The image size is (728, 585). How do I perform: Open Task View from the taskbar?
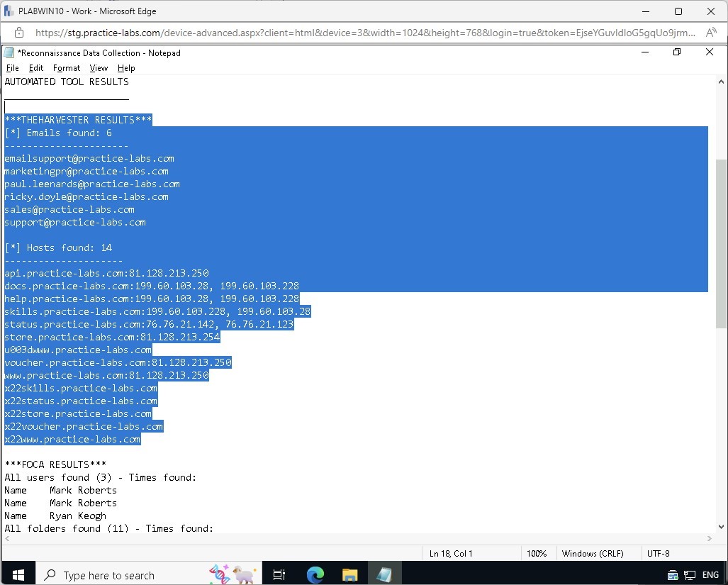coord(279,574)
